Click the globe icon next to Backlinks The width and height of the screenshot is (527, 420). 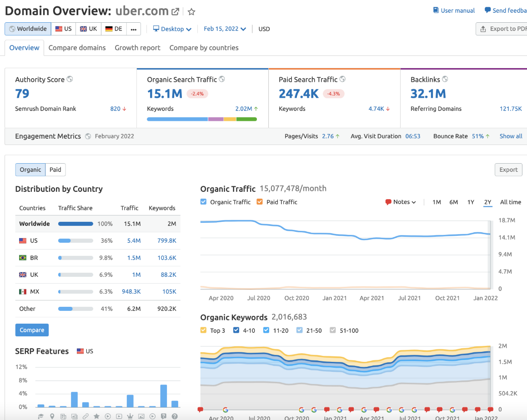(x=445, y=79)
